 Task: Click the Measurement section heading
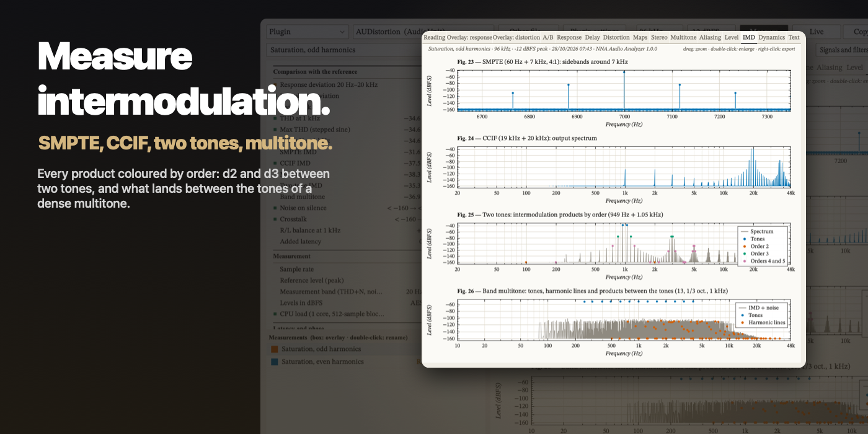292,256
